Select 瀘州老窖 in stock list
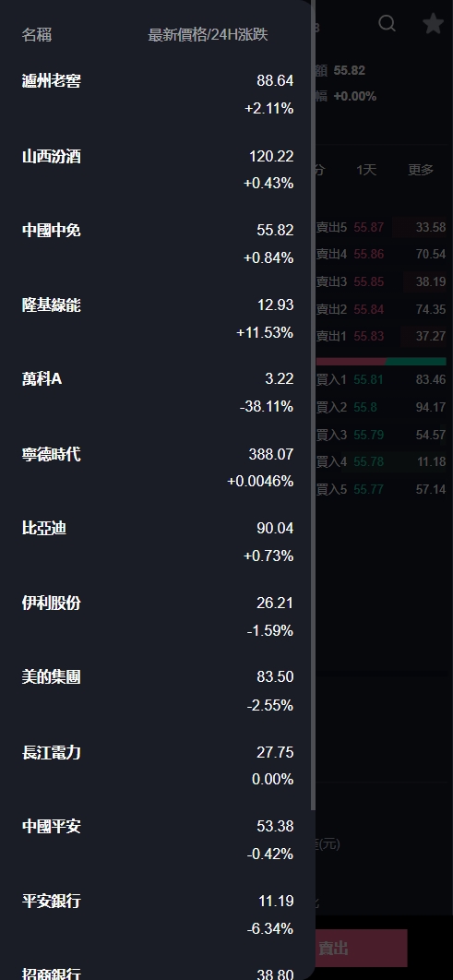The image size is (453, 980). click(158, 94)
